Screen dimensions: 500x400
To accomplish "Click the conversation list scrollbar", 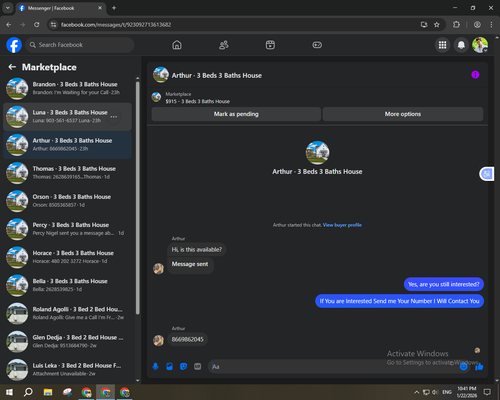I will (137, 197).
